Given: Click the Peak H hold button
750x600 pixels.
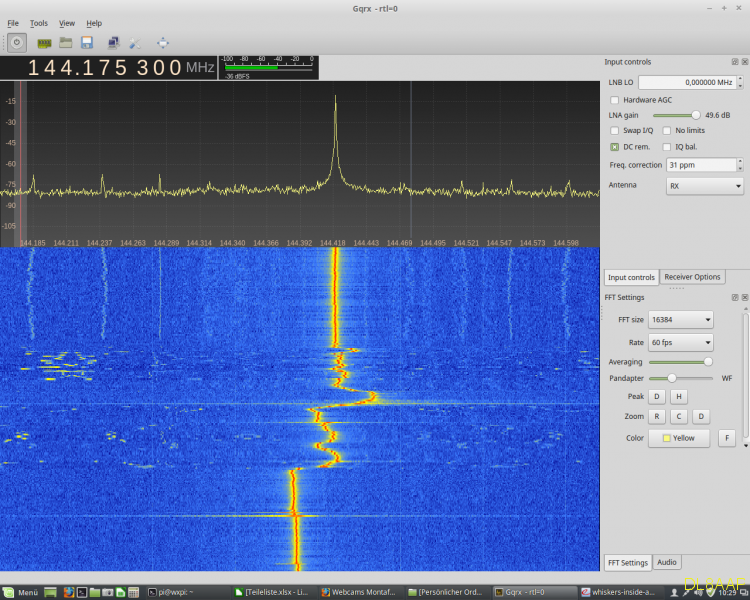Looking at the screenshot, I should 678,397.
